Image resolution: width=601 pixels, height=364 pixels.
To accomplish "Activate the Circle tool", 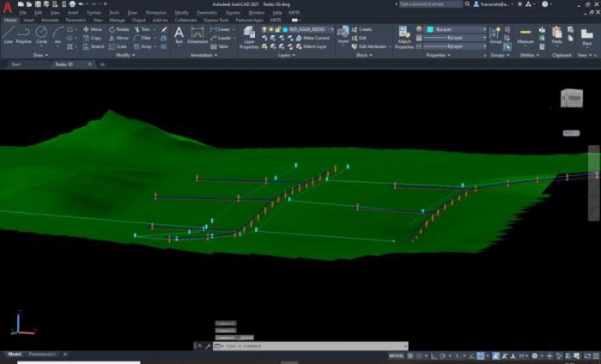I will [42, 34].
